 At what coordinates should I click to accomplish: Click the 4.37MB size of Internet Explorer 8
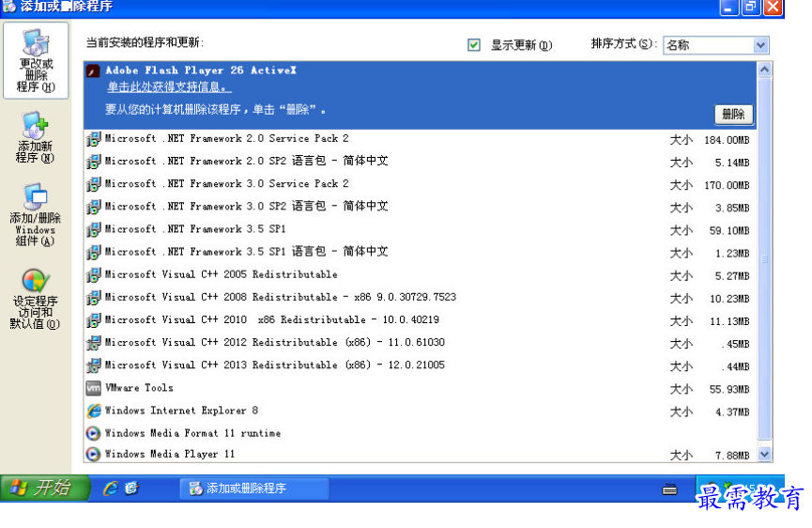point(732,412)
